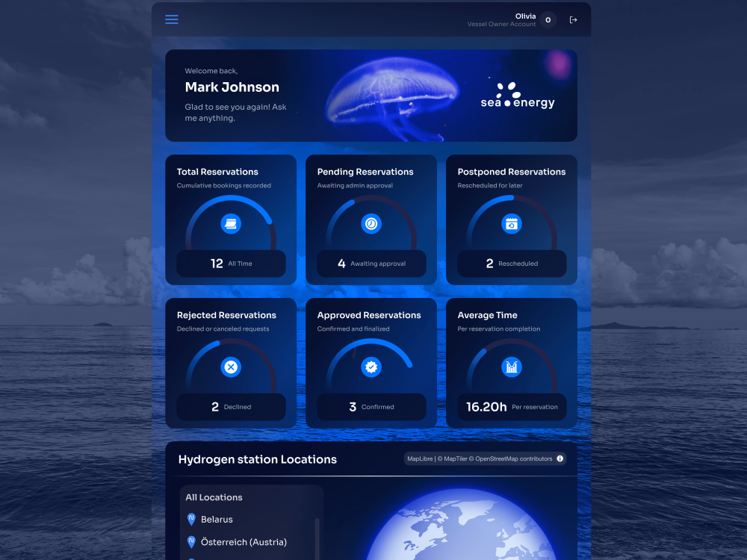Click the Rescheduled for later subtitle
This screenshot has width=747, height=560.
point(490,186)
